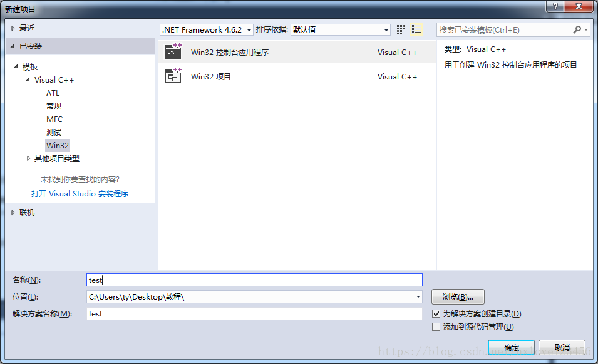Switch to the small icons grid view
The height and width of the screenshot is (364, 598).
click(401, 29)
